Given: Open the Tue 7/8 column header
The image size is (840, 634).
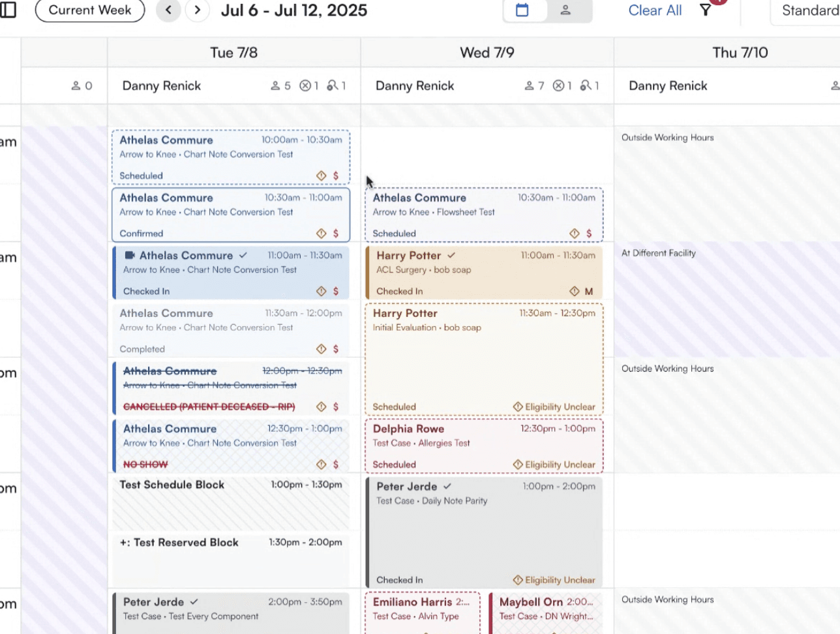Looking at the screenshot, I should click(x=233, y=52).
